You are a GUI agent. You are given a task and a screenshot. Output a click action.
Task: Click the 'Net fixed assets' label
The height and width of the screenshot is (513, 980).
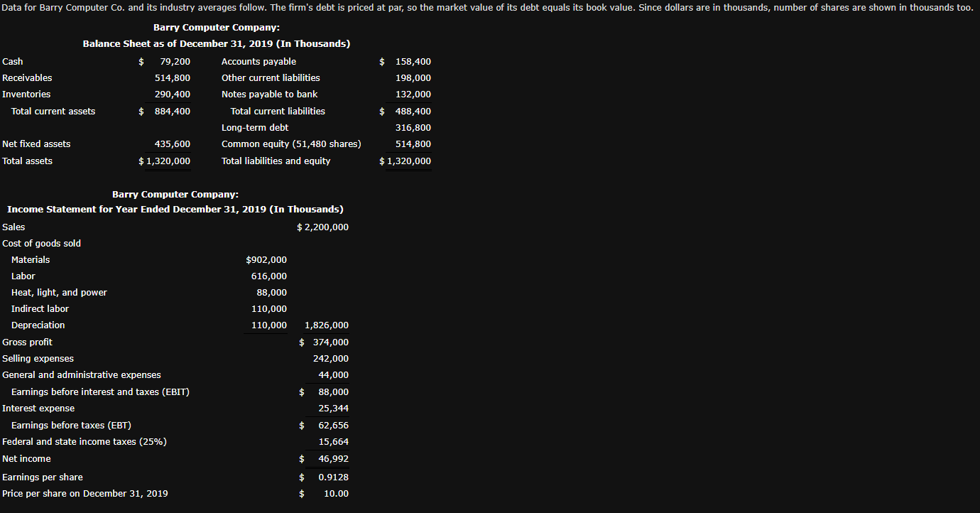pos(36,144)
